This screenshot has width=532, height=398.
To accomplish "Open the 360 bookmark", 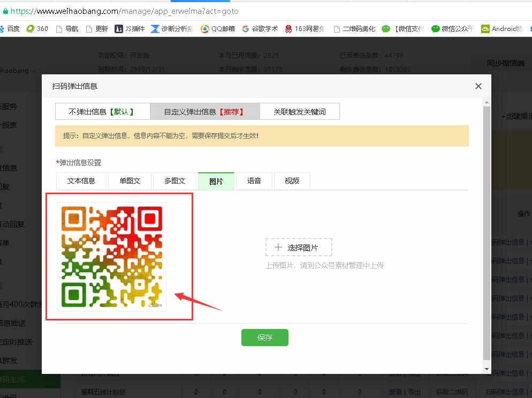I will (x=37, y=29).
